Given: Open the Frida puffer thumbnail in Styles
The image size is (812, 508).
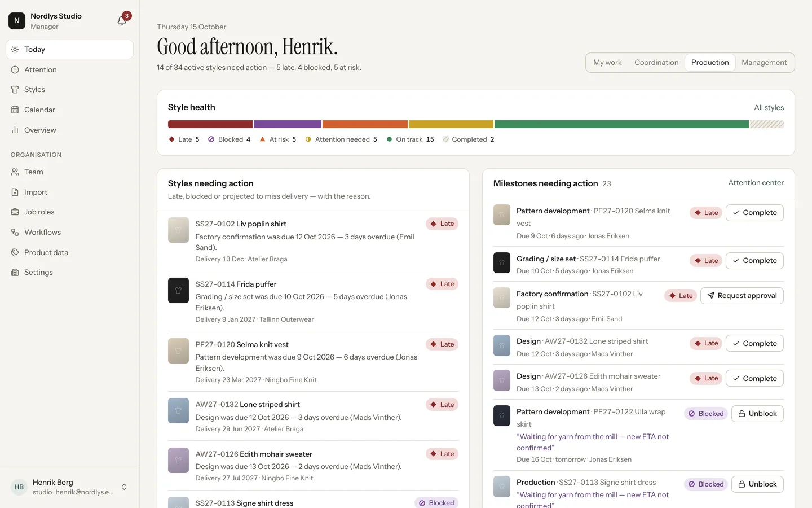Looking at the screenshot, I should [x=178, y=290].
